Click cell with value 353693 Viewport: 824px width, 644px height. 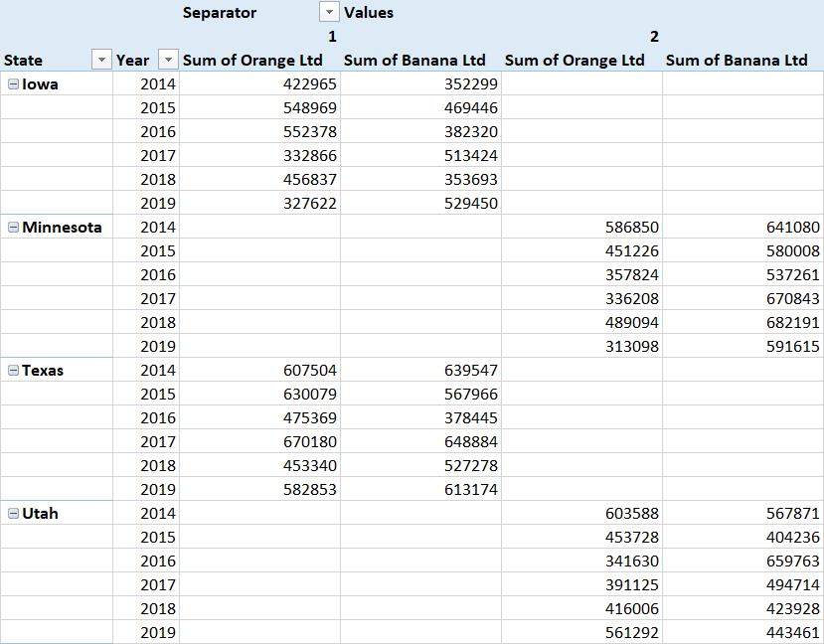(x=420, y=179)
